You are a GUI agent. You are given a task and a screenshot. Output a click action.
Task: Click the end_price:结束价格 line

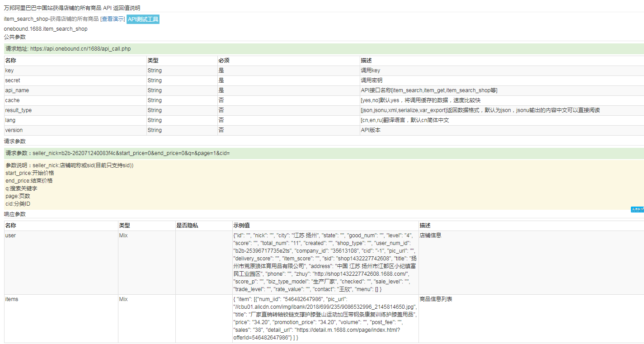[29, 181]
